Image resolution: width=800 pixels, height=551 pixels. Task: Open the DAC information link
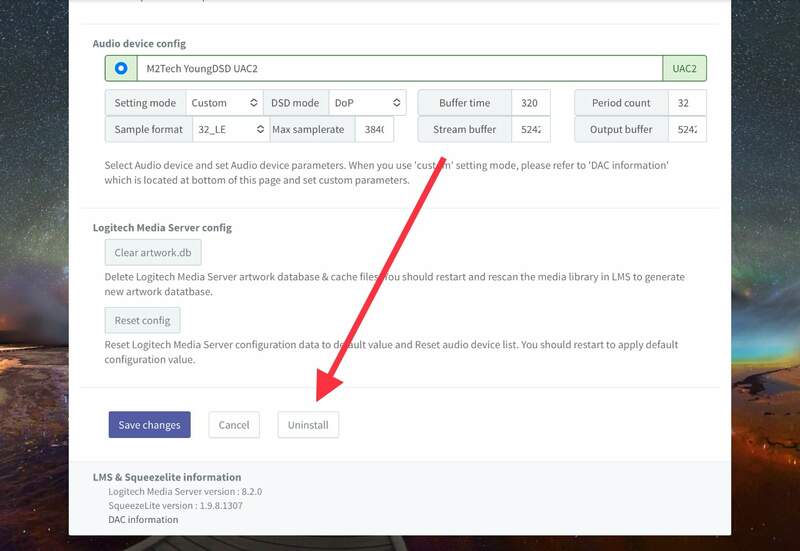(143, 520)
